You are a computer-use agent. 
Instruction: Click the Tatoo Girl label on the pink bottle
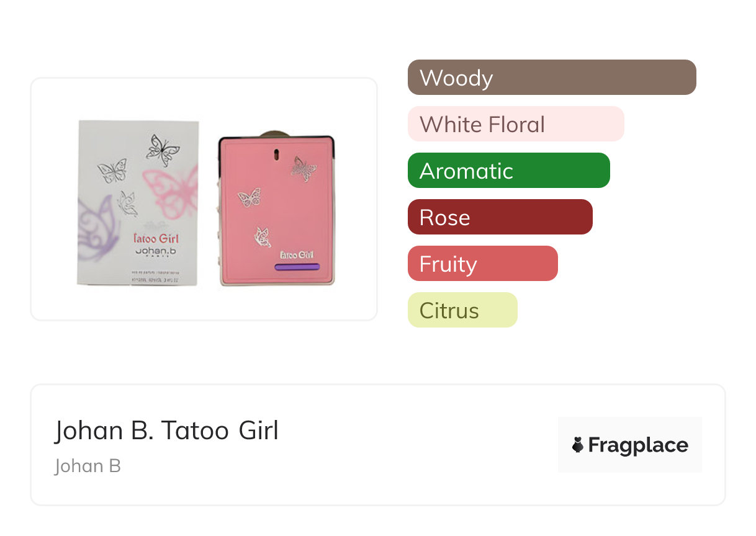point(296,254)
